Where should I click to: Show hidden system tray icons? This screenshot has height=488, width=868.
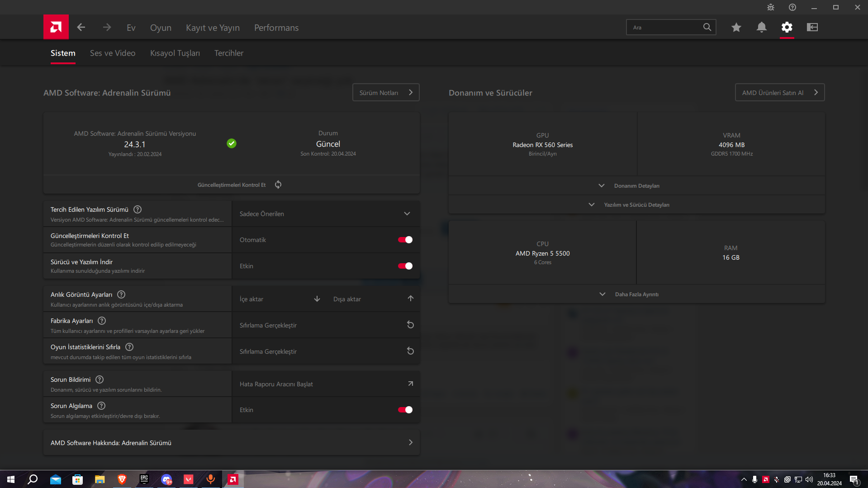(x=744, y=479)
